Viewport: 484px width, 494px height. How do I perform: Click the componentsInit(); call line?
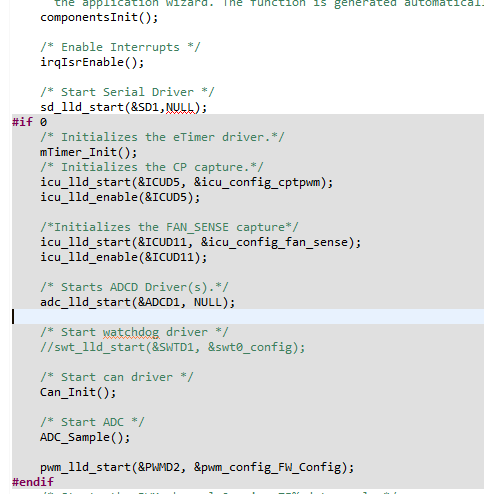[x=99, y=17]
